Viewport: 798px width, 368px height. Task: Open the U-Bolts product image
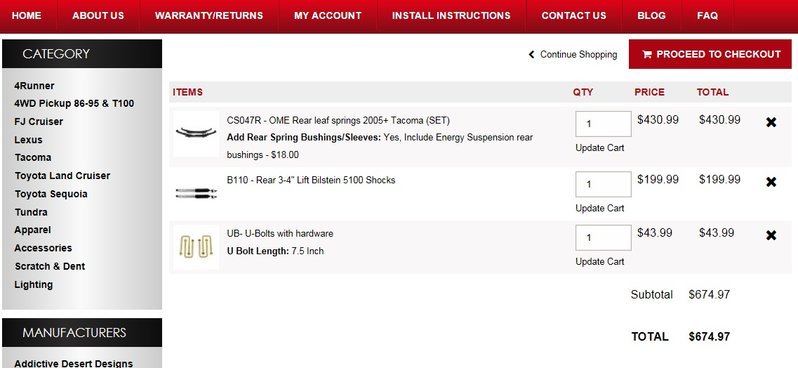coord(196,247)
